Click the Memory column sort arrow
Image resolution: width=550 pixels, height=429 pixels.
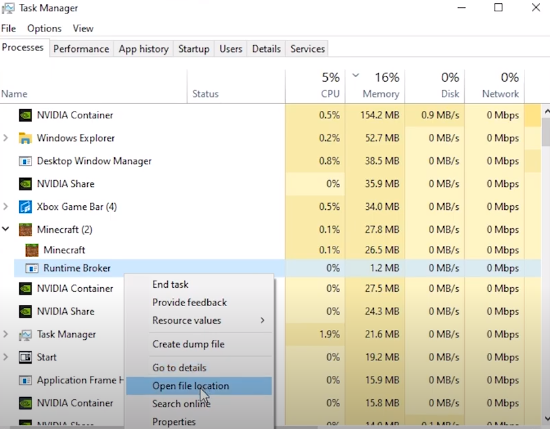click(x=356, y=75)
